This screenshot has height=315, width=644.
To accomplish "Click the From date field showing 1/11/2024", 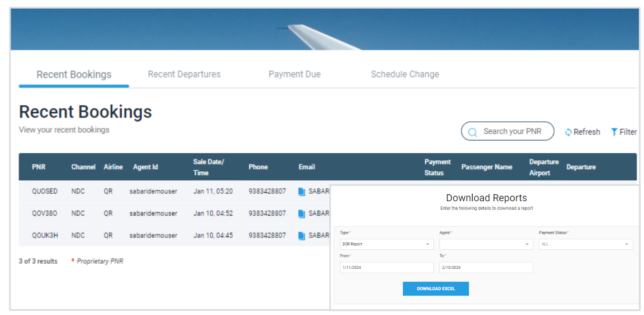I will coord(386,267).
